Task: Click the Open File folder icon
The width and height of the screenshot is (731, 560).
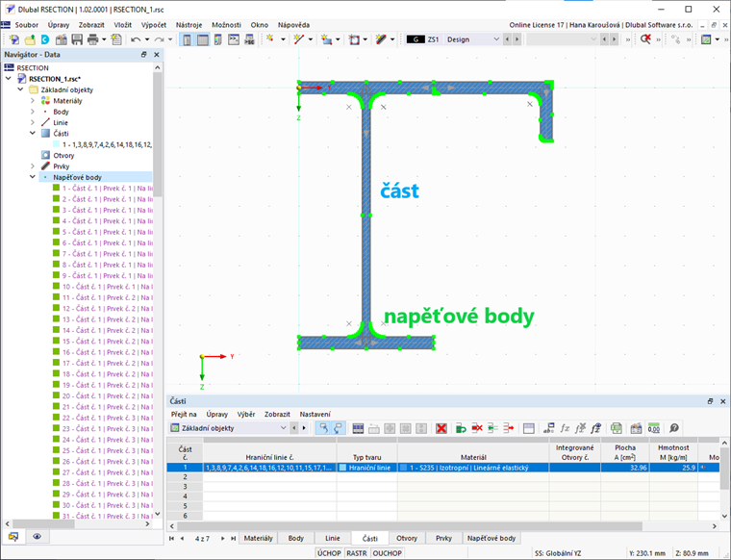Action: click(x=30, y=39)
